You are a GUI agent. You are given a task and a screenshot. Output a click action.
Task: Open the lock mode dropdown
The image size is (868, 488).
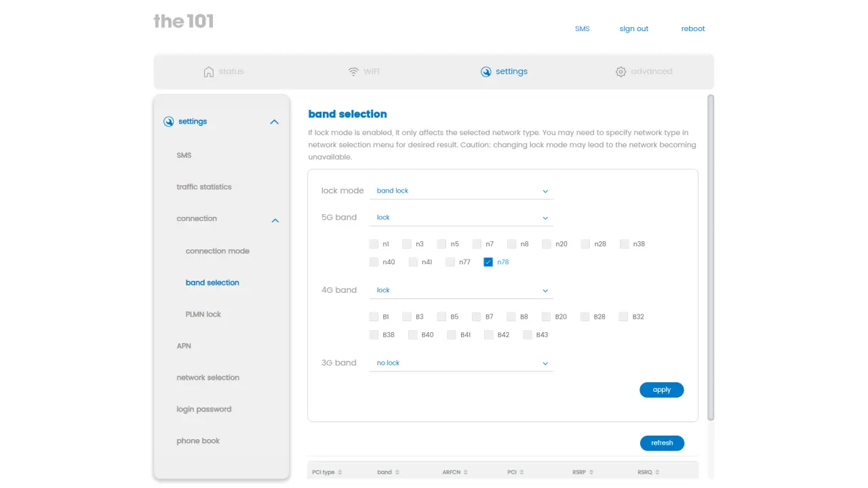pyautogui.click(x=462, y=191)
